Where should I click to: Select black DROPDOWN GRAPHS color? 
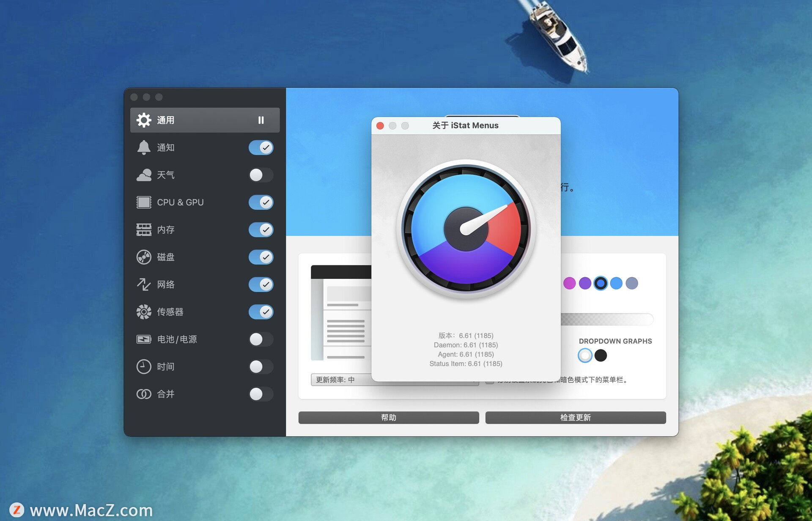601,355
